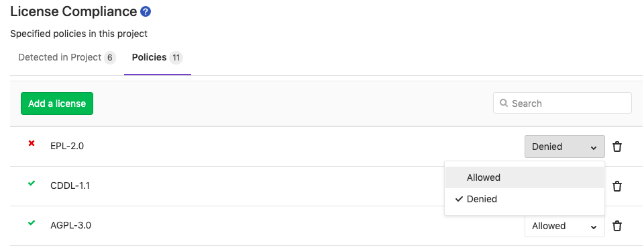Click the AGPL-3.0 license name
This screenshot has height=248, width=644.
(x=70, y=225)
